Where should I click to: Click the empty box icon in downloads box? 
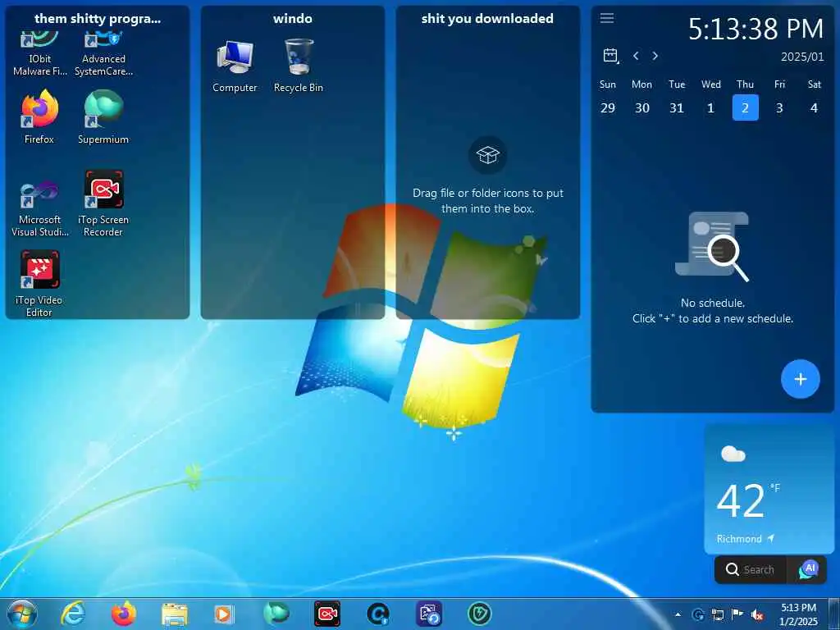[487, 155]
